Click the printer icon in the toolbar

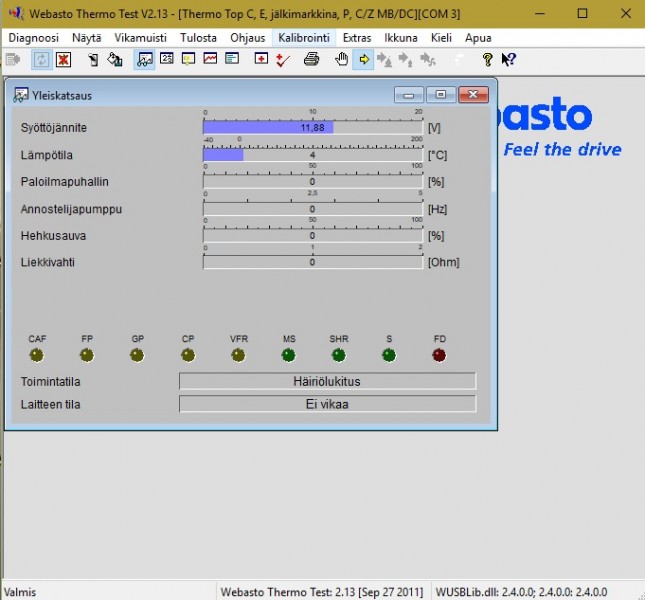click(x=311, y=60)
